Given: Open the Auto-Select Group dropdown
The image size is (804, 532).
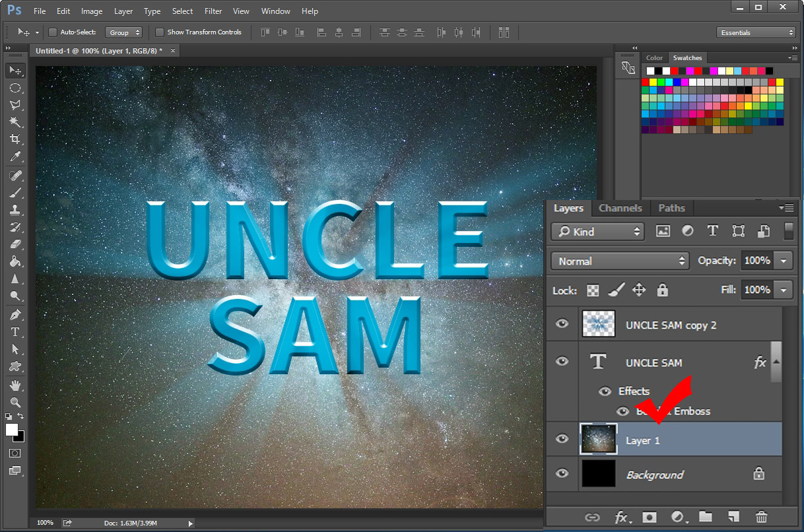Looking at the screenshot, I should [x=123, y=32].
